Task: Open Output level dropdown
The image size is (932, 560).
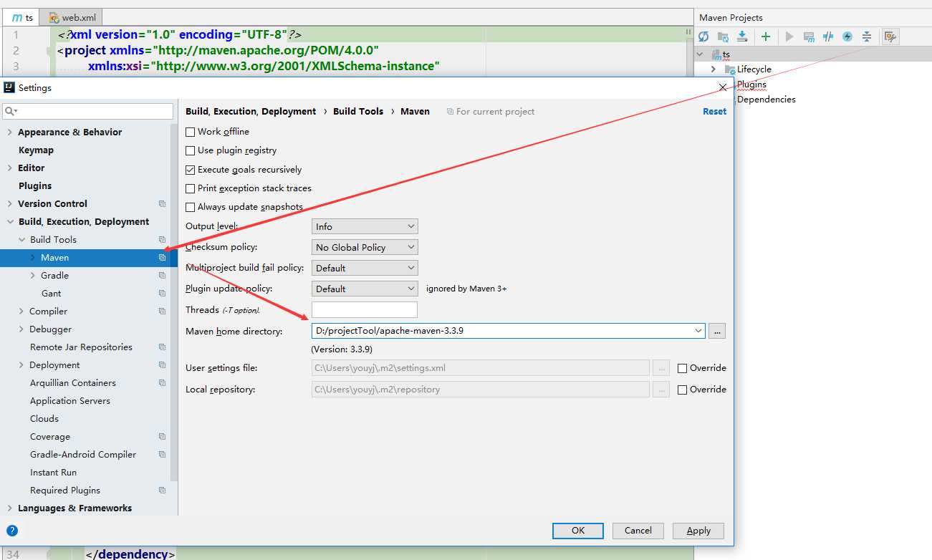Action: [365, 226]
